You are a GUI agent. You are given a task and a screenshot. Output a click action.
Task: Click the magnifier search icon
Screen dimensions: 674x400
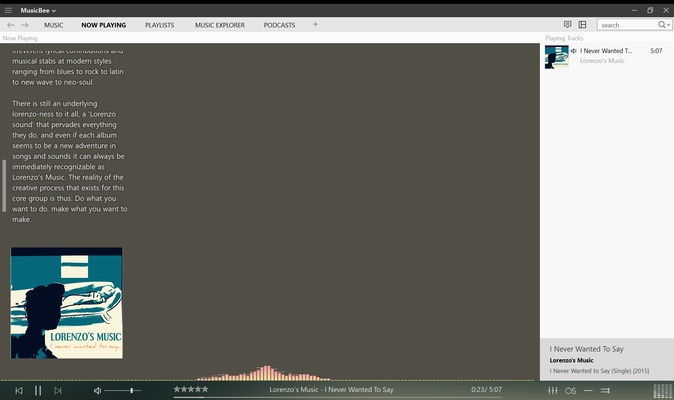(662, 24)
